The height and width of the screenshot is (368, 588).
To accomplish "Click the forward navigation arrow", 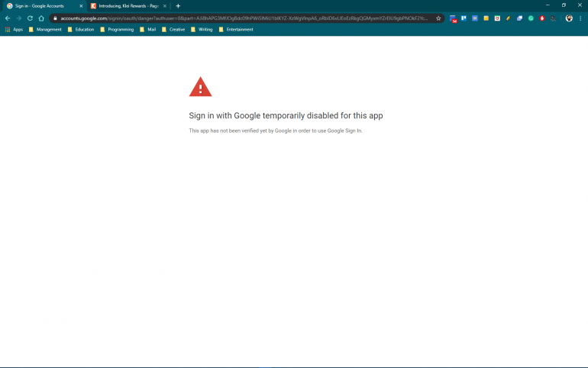I will pyautogui.click(x=19, y=18).
